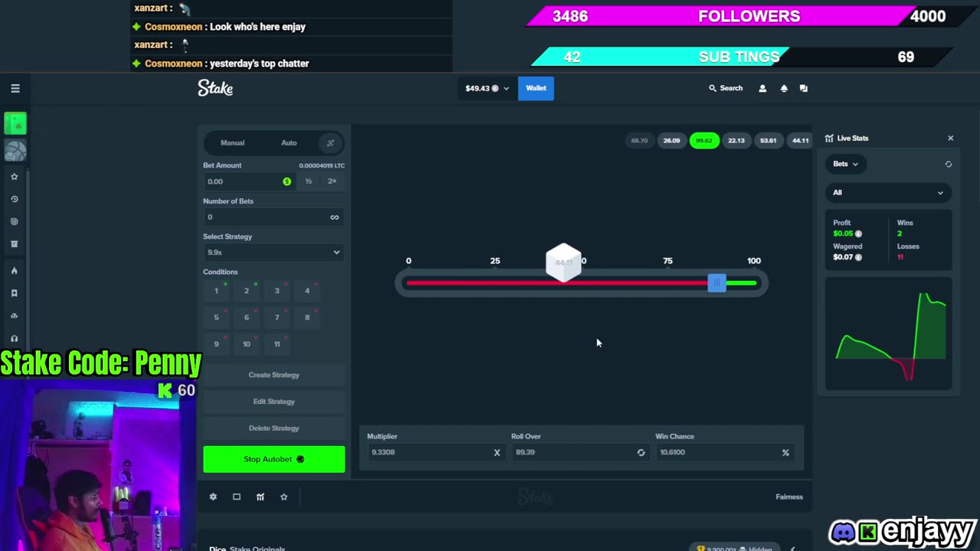Halve the bet with the ½ button
Viewport: 980px width, 551px height.
309,181
